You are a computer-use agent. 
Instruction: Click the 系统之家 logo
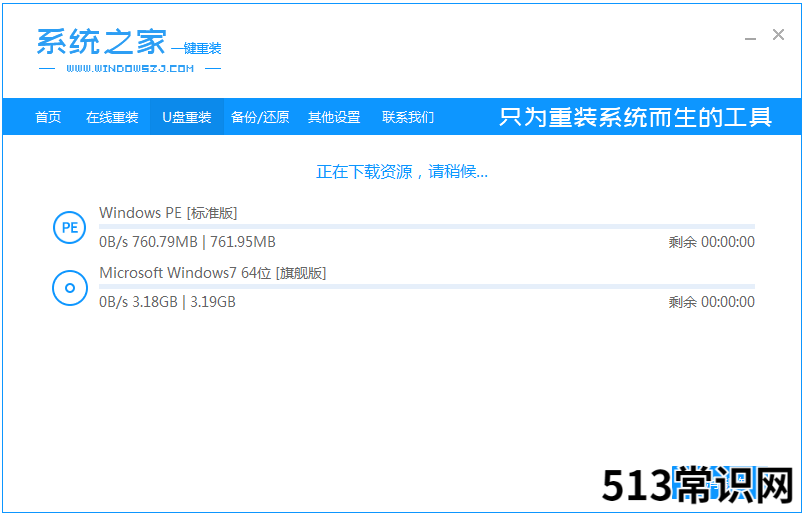(102, 42)
